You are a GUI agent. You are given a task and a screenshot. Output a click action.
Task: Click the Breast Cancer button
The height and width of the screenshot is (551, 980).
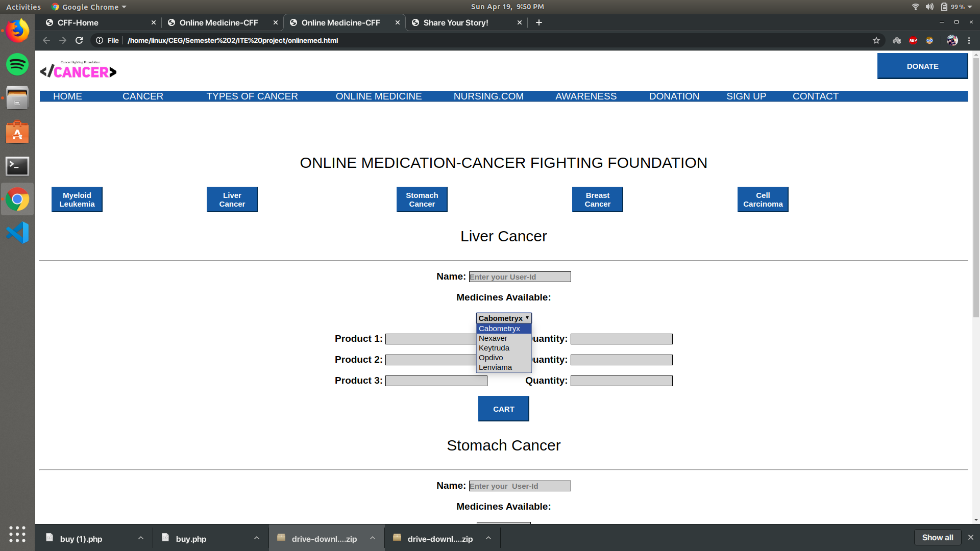pos(597,199)
